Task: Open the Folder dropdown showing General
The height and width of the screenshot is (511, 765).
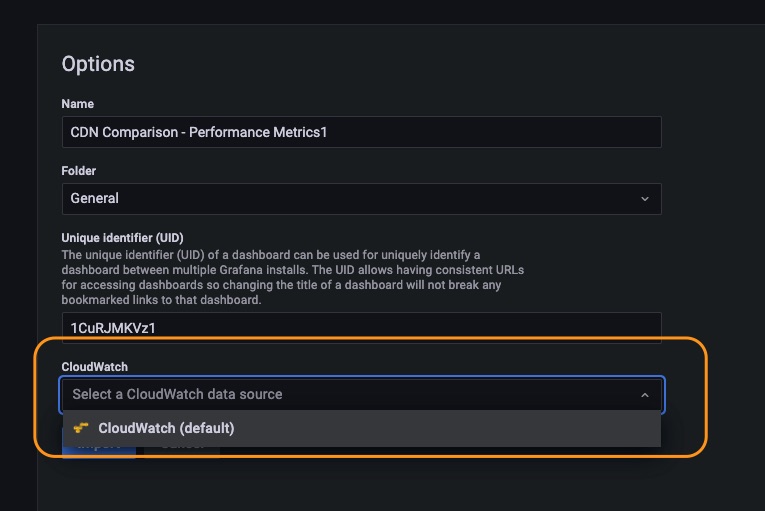Action: [362, 199]
